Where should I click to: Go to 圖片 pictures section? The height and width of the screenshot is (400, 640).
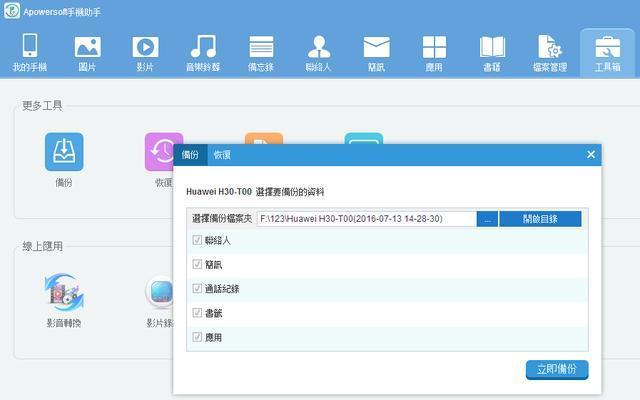(x=87, y=52)
